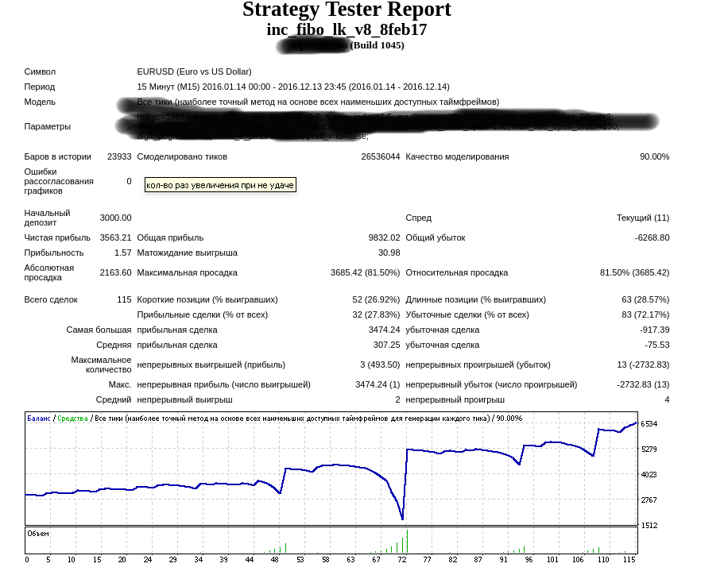Select max drawdown '3685.42 (81.50%)'

tap(365, 272)
